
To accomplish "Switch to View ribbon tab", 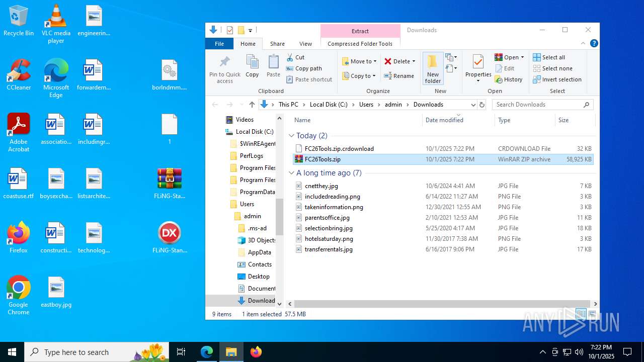I will pos(305,44).
